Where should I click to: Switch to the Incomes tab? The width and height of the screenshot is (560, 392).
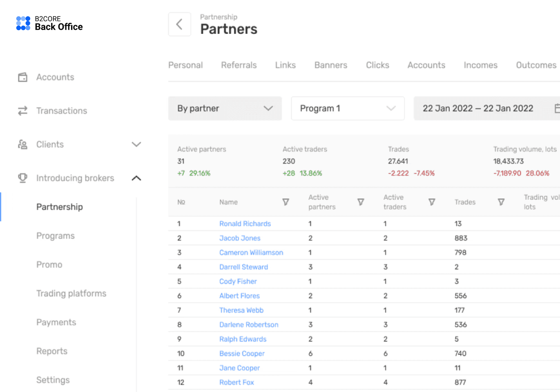point(480,65)
